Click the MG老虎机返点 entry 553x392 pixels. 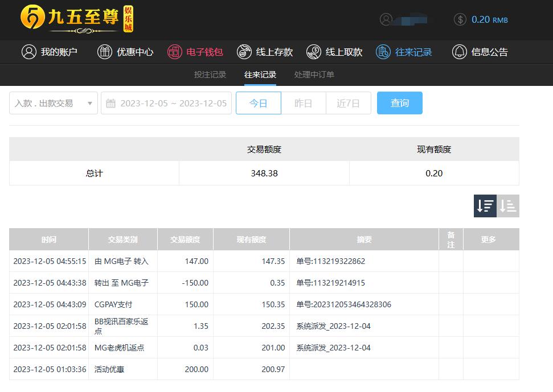(119, 348)
